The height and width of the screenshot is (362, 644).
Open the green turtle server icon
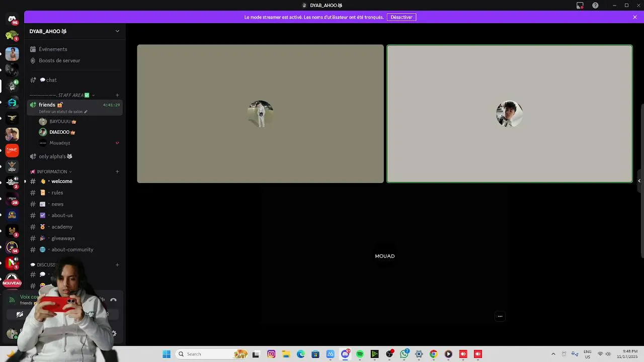click(x=12, y=36)
